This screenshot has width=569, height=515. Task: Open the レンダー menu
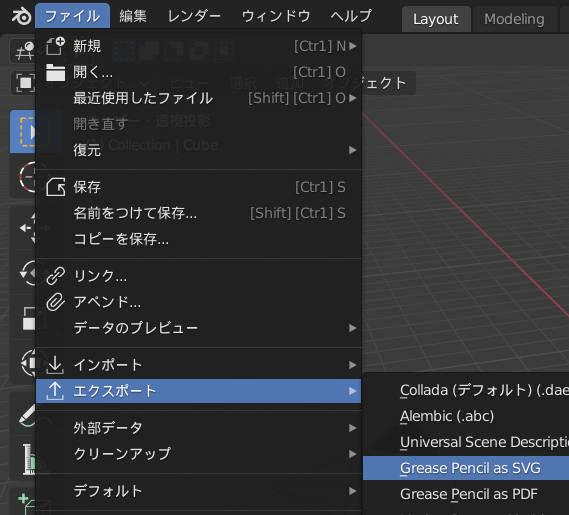(194, 16)
